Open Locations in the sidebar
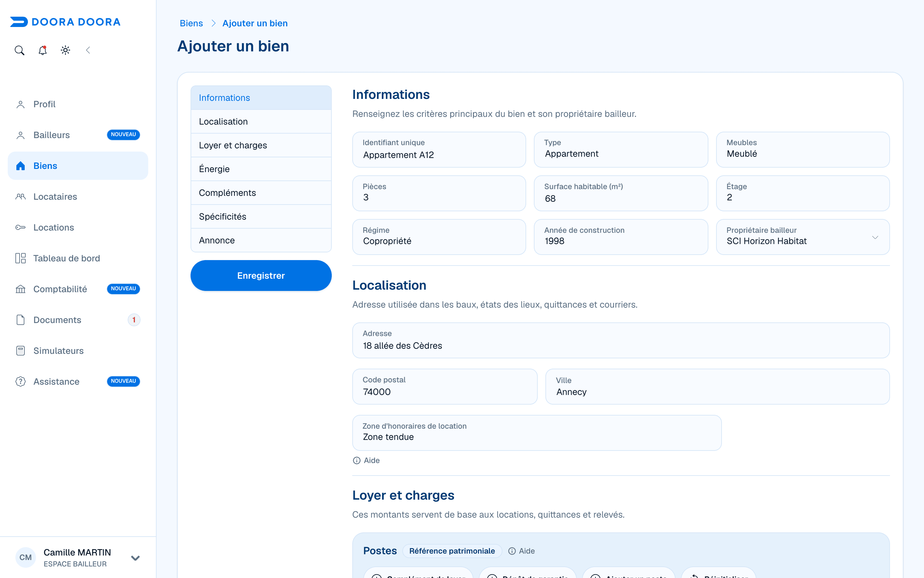The image size is (924, 578). click(x=78, y=227)
